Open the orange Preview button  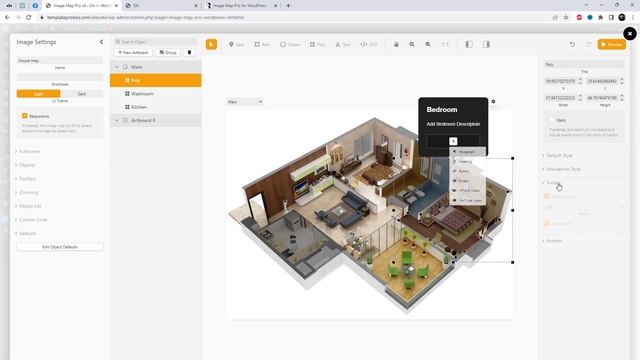[611, 44]
